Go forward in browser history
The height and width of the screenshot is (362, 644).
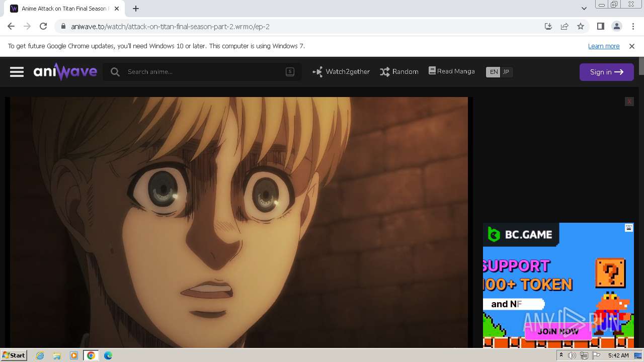(x=27, y=26)
